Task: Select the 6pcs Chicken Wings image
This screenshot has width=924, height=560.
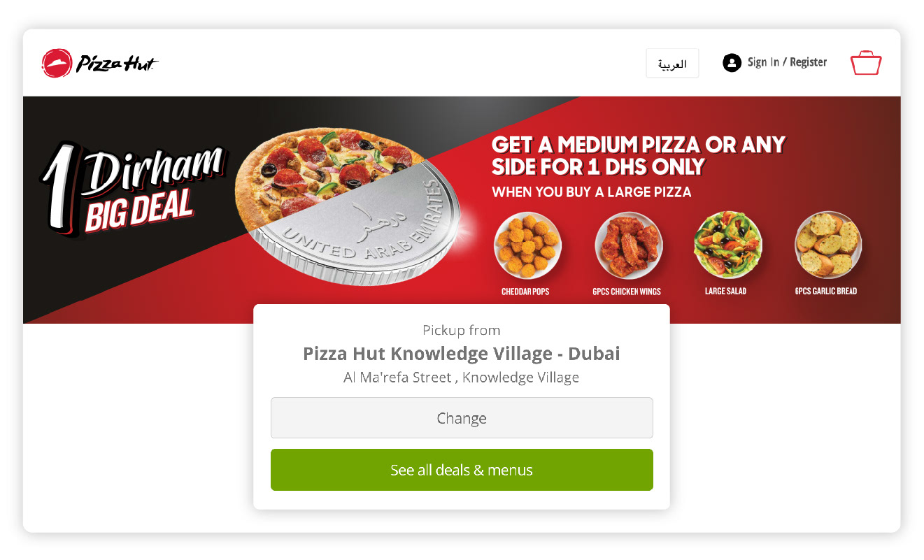Action: pyautogui.click(x=628, y=245)
